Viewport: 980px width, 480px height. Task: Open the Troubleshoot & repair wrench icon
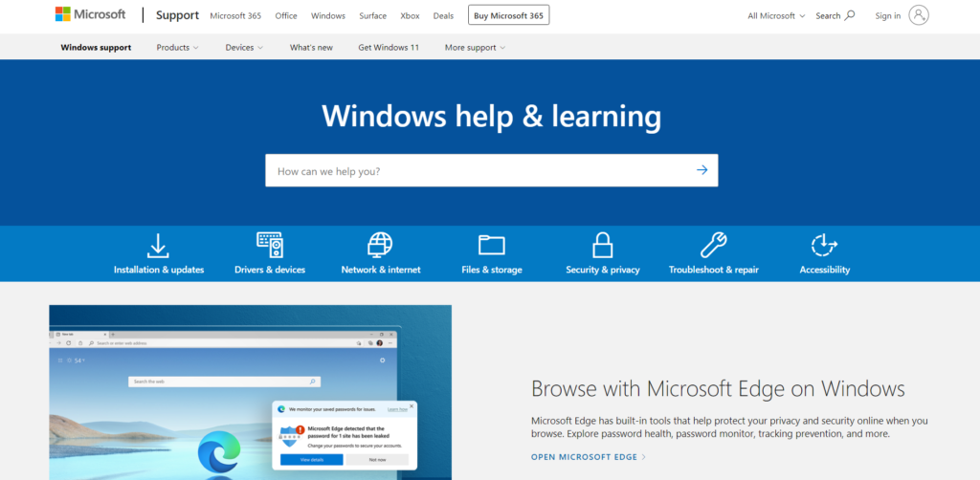(x=713, y=245)
